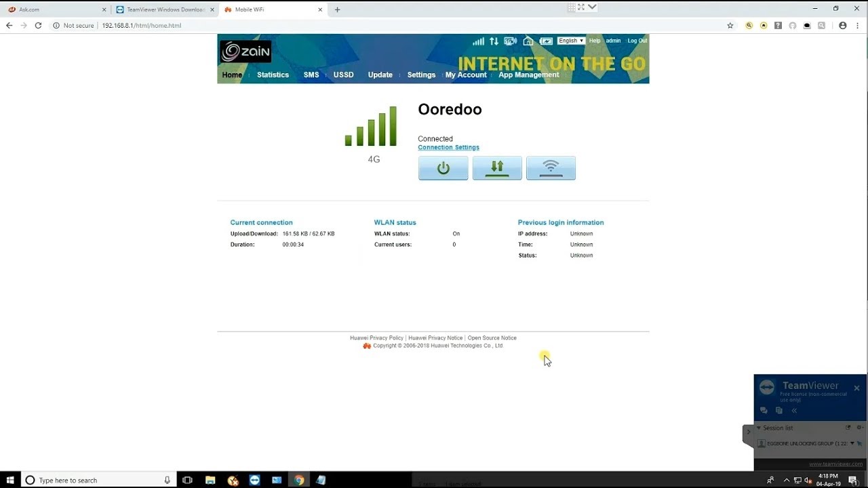868x488 pixels.
Task: Click the remote cursor icon for EGGBONE session
Action: point(860,443)
